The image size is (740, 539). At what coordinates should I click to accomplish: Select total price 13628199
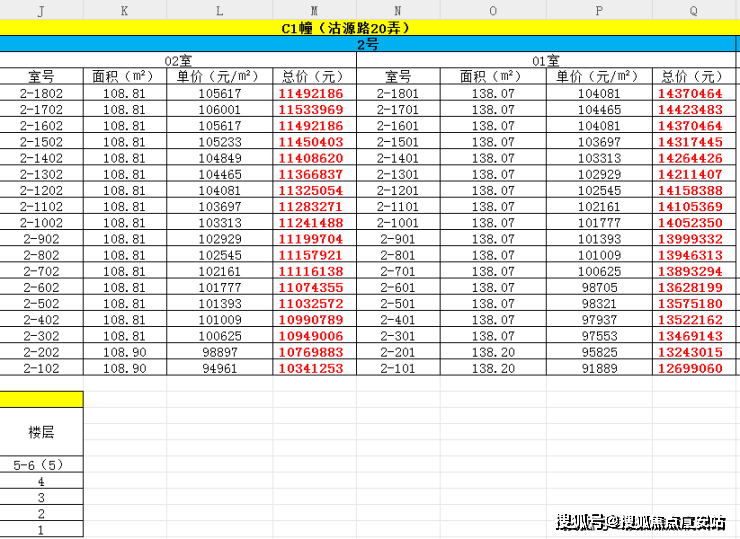tap(694, 287)
